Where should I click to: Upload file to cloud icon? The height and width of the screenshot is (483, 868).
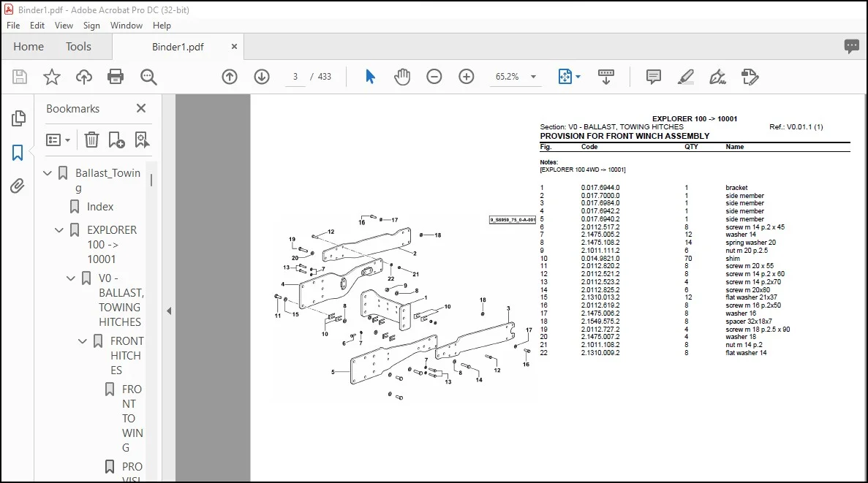click(83, 77)
